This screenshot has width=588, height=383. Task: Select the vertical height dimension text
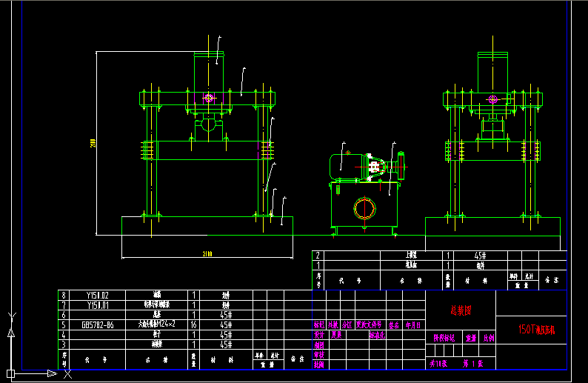coord(93,143)
